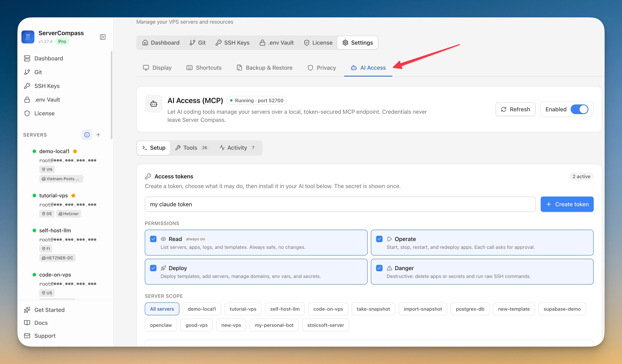Open the Display settings tab
Image resolution: width=622 pixels, height=364 pixels.
pos(157,68)
